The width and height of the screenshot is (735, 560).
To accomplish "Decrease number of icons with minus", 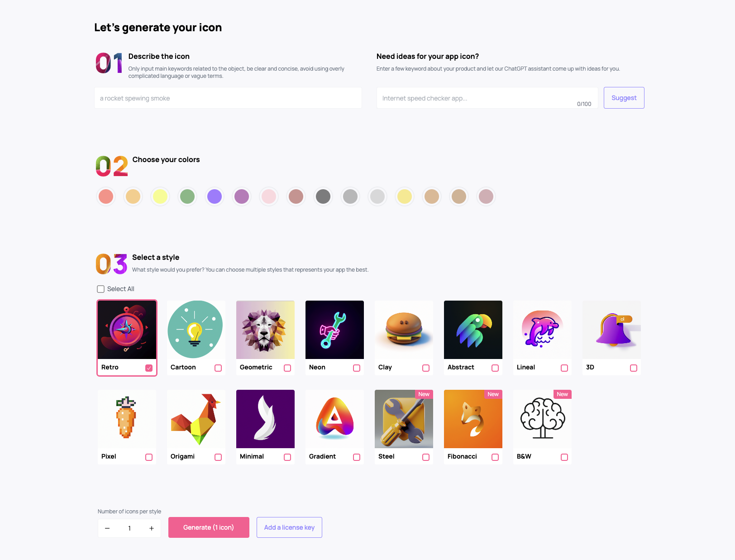I will [x=107, y=528].
